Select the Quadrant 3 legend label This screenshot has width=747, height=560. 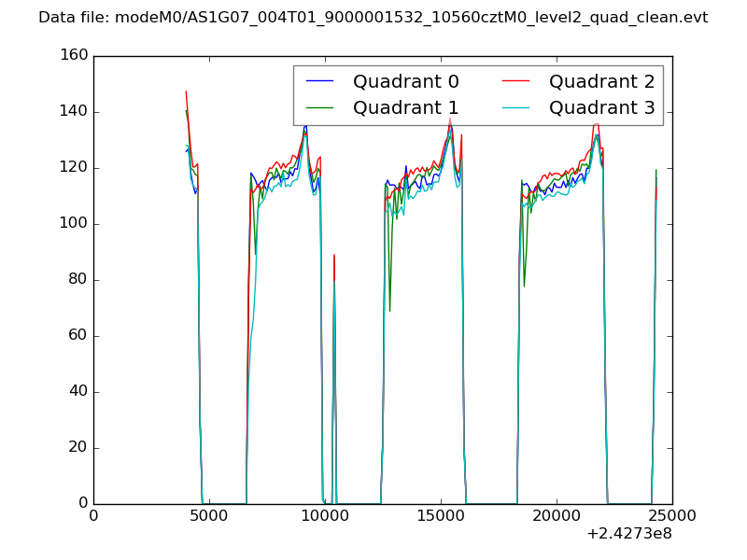601,107
